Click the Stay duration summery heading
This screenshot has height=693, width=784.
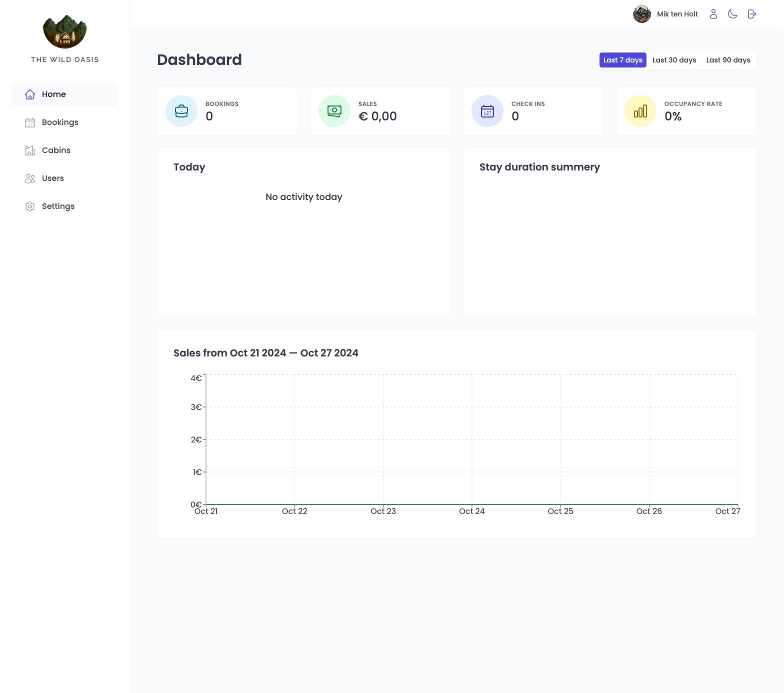pyautogui.click(x=539, y=167)
